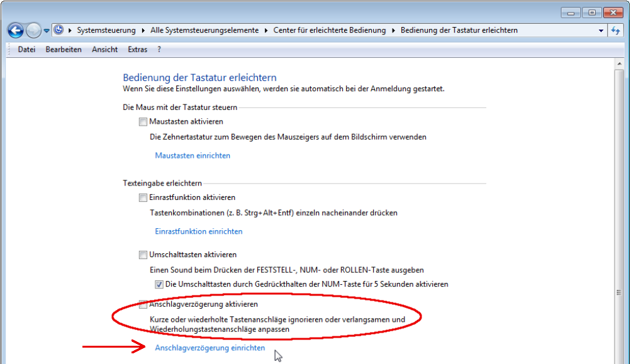
Task: Enable the Umschalttasten aktivieren checkbox
Action: coord(143,255)
